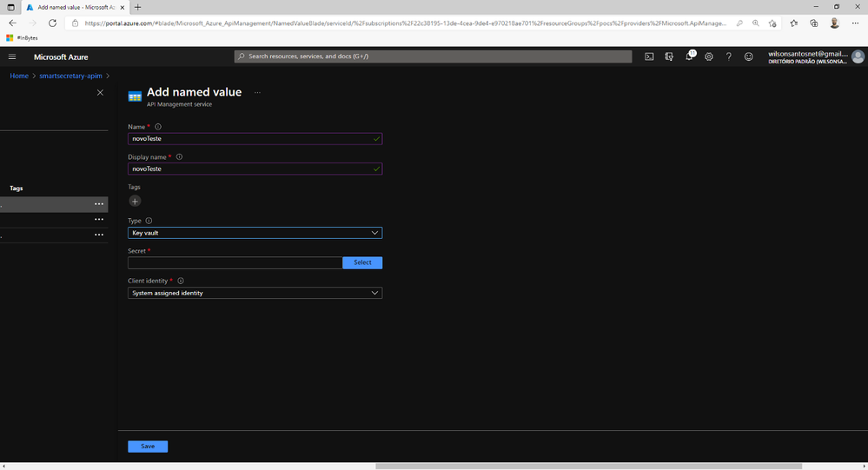Screen dimensions: 868x470
Task: Open the notifications bell
Action: pyautogui.click(x=689, y=56)
